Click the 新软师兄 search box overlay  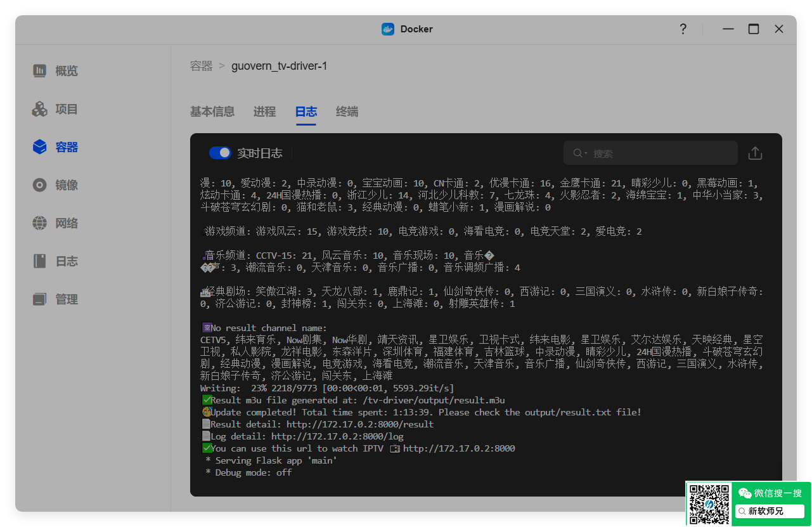tap(770, 511)
